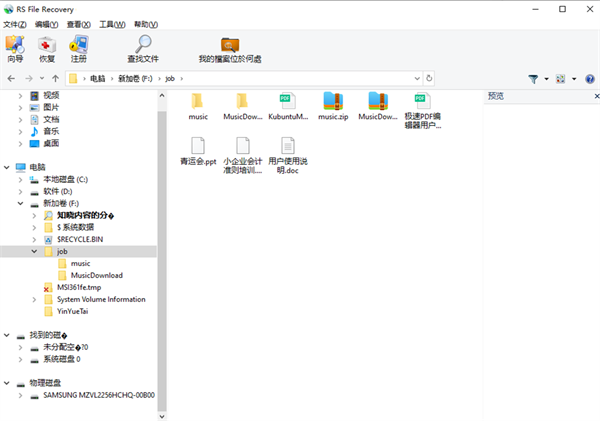Select 系统磁盘 0 in the tree

tap(62, 359)
